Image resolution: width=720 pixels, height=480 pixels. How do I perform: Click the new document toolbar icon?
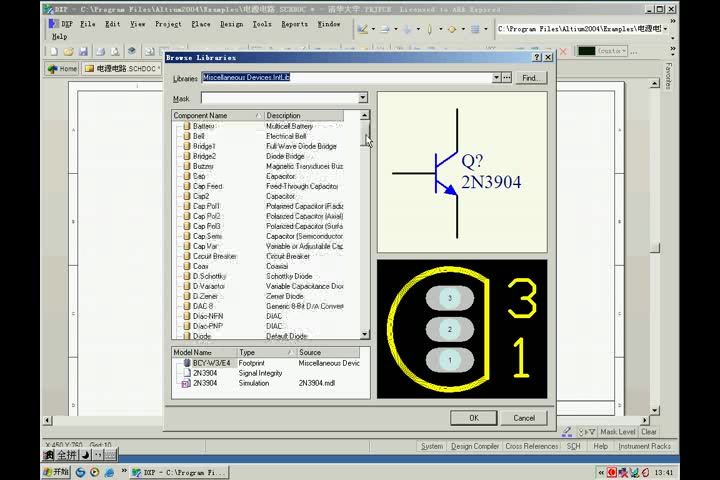pos(54,51)
